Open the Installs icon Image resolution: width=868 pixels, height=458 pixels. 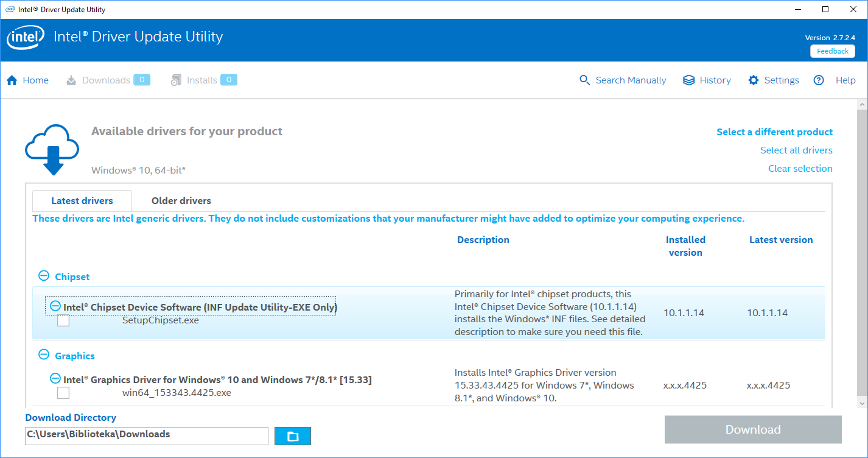point(176,80)
